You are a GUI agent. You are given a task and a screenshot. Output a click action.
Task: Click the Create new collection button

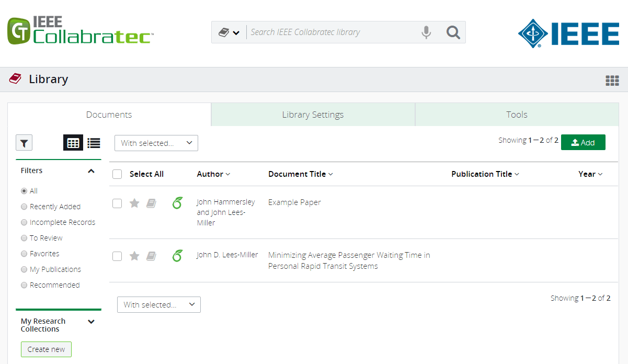[x=46, y=349]
